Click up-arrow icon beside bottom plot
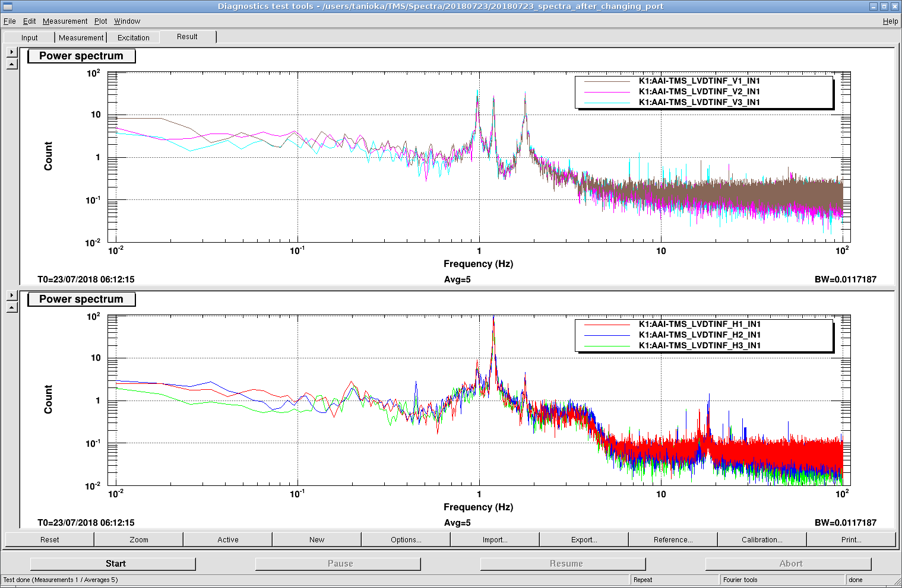 [x=12, y=307]
